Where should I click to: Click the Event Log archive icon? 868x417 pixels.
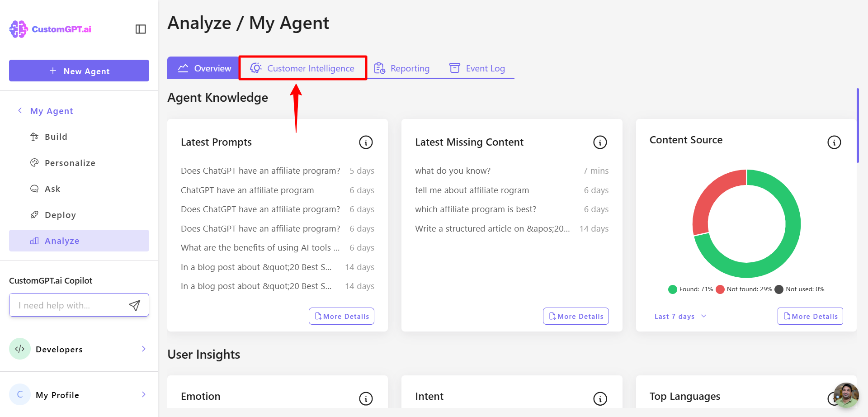click(x=454, y=68)
